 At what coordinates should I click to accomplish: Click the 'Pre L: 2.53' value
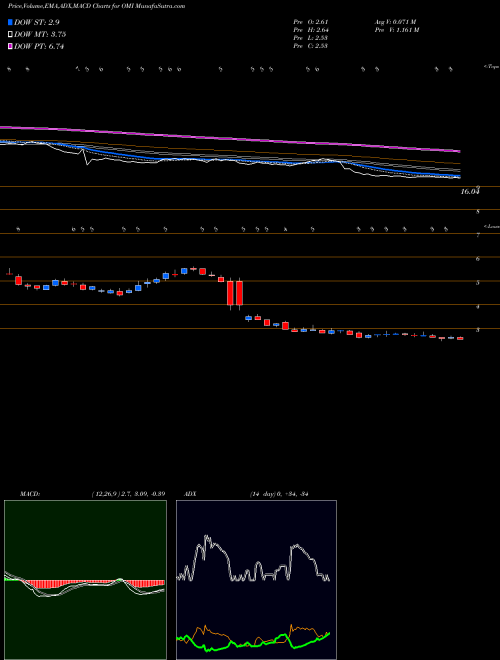[x=311, y=38]
